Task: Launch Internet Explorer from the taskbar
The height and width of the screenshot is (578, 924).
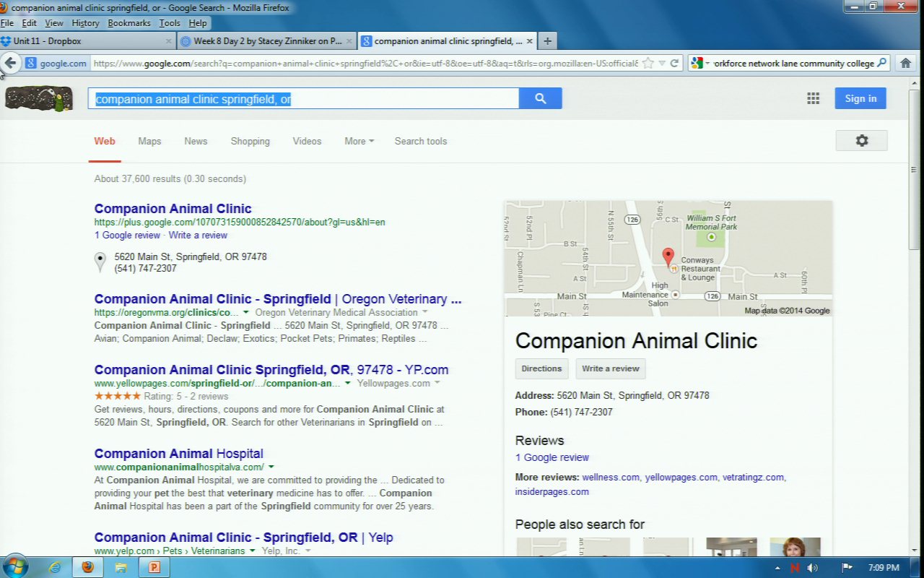Action: click(54, 567)
